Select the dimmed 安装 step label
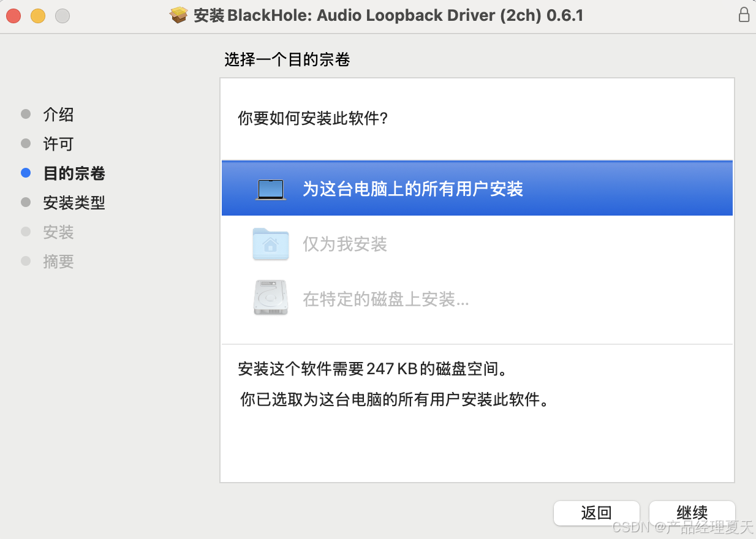 [58, 232]
